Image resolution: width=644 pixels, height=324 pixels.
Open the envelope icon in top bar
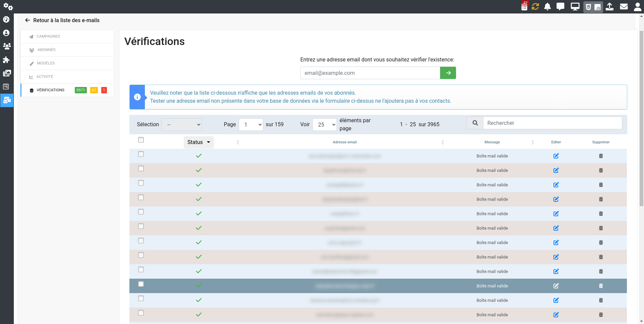coord(624,6)
